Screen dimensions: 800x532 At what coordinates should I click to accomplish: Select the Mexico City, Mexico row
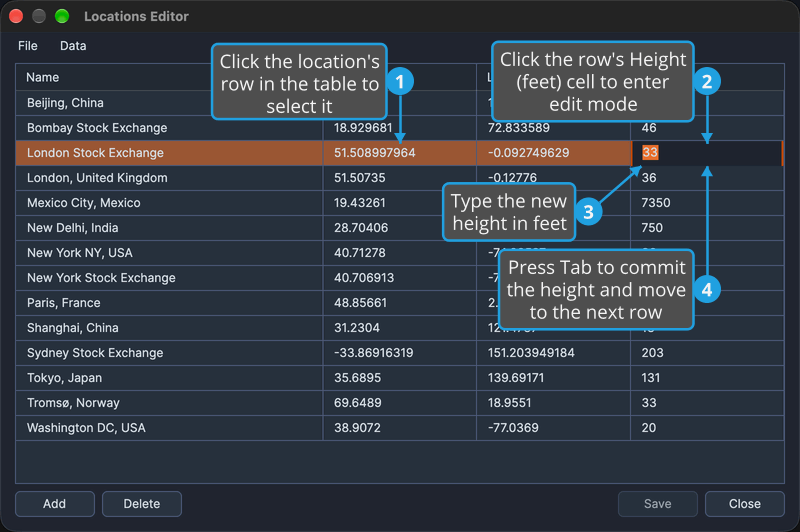[x=399, y=202]
